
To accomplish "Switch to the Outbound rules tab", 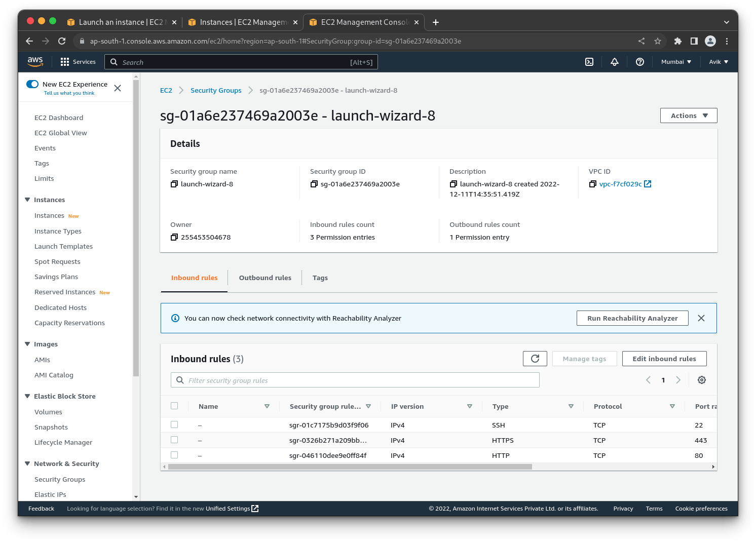I will 265,278.
